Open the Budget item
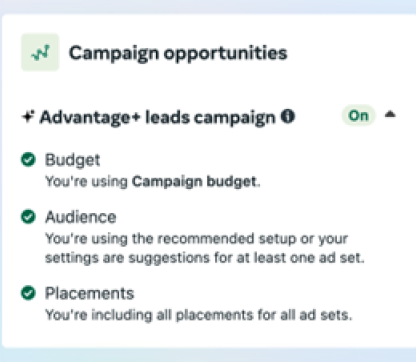The height and width of the screenshot is (362, 416). tap(73, 160)
